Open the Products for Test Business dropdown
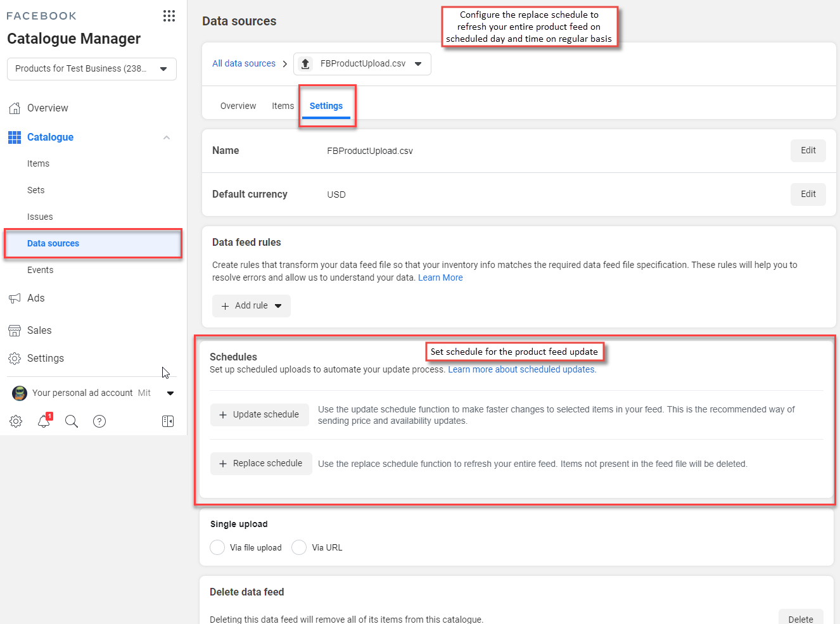 (x=92, y=69)
